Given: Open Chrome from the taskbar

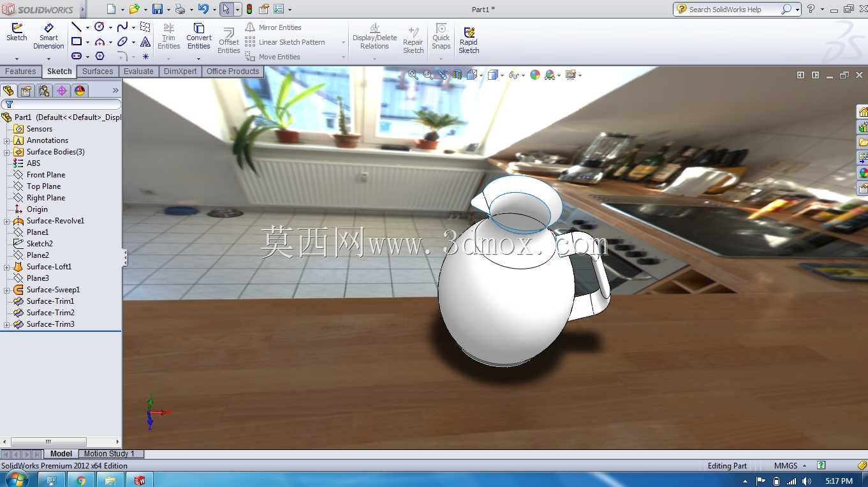Looking at the screenshot, I should tap(81, 480).
